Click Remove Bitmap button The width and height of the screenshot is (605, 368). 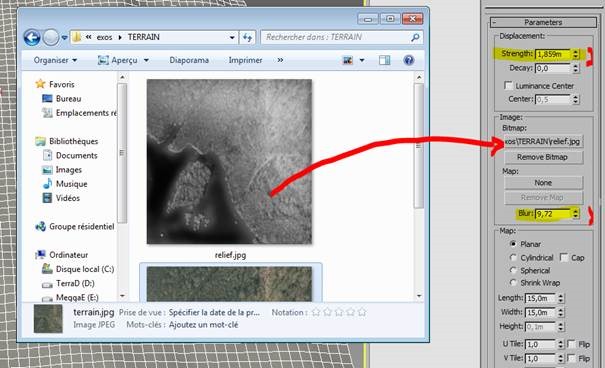tap(543, 157)
